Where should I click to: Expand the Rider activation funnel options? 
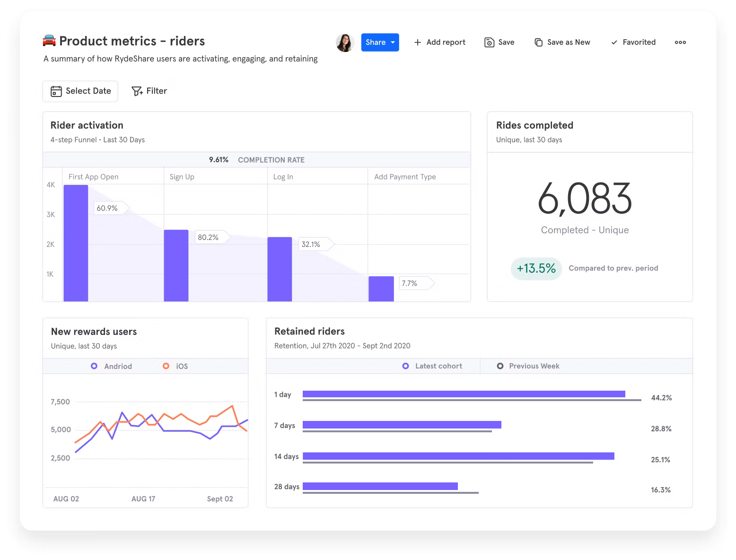(87, 125)
